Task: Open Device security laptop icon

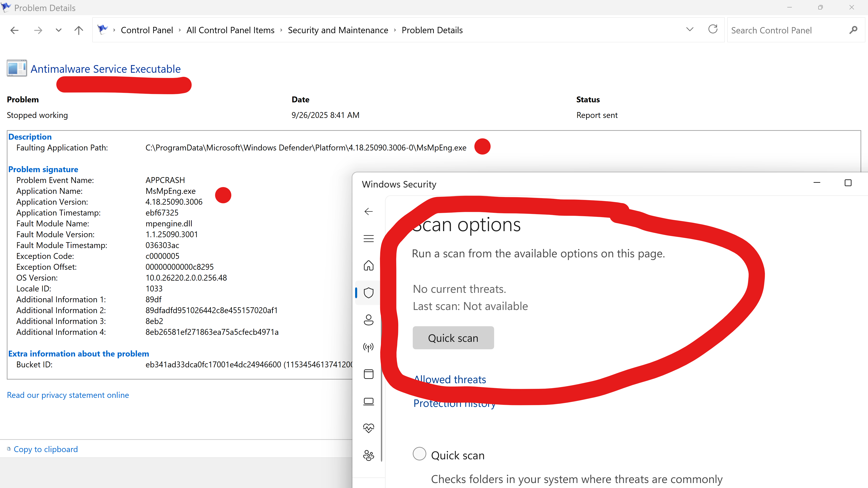Action: point(369,401)
